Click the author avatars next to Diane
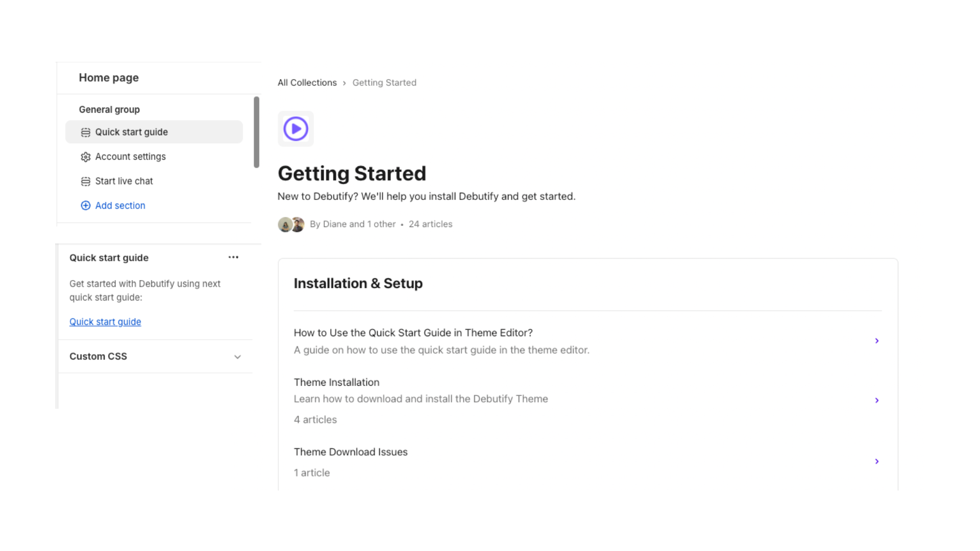The width and height of the screenshot is (980, 551). coord(291,224)
